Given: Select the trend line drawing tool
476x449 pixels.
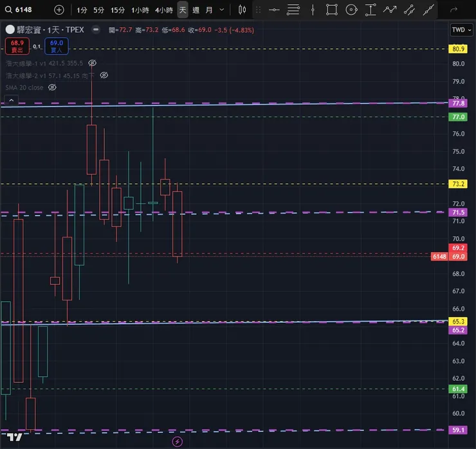Looking at the screenshot, I should coord(428,10).
